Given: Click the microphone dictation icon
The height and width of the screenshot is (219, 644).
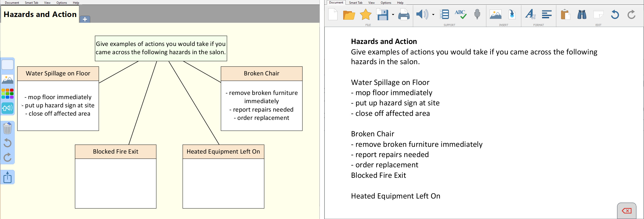Looking at the screenshot, I should [477, 14].
